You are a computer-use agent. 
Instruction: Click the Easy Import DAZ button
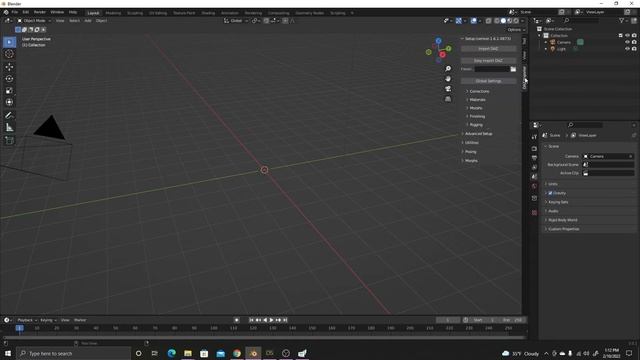[x=489, y=61]
